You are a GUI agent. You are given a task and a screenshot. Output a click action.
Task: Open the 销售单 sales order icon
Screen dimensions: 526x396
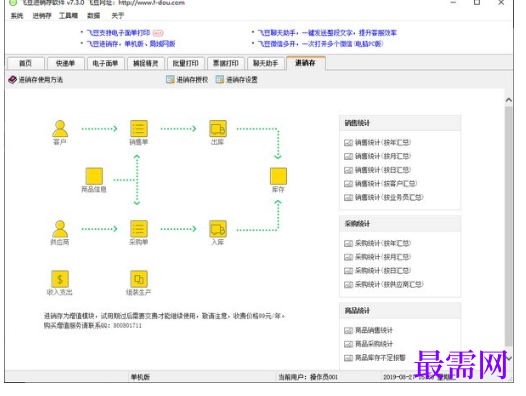tap(139, 129)
